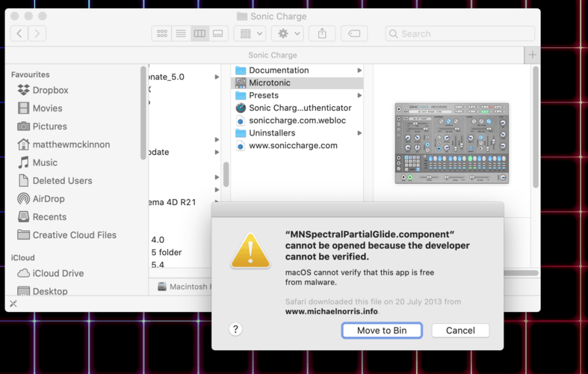This screenshot has width=588, height=374.
Task: Click the Search field
Action: tap(460, 34)
